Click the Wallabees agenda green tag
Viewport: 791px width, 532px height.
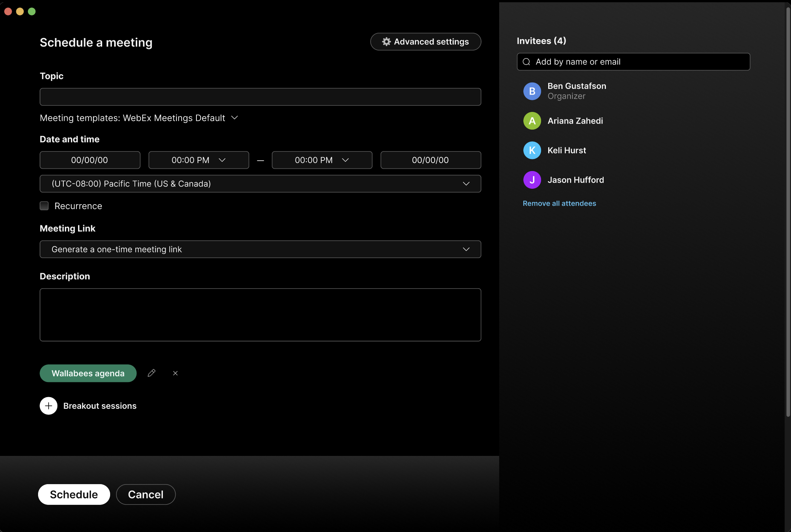click(88, 373)
